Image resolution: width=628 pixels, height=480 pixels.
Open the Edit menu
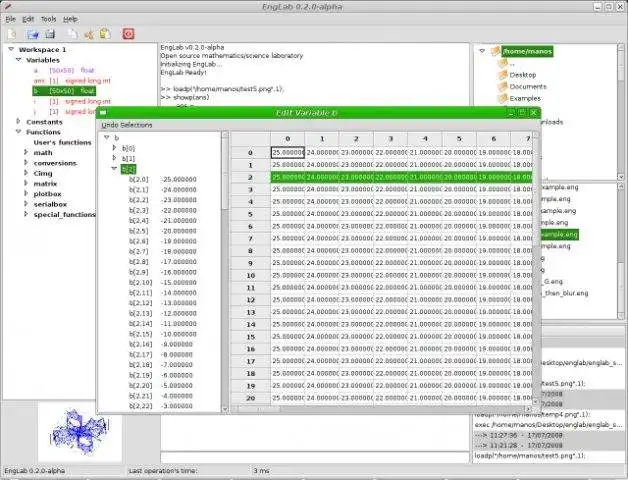[x=28, y=19]
